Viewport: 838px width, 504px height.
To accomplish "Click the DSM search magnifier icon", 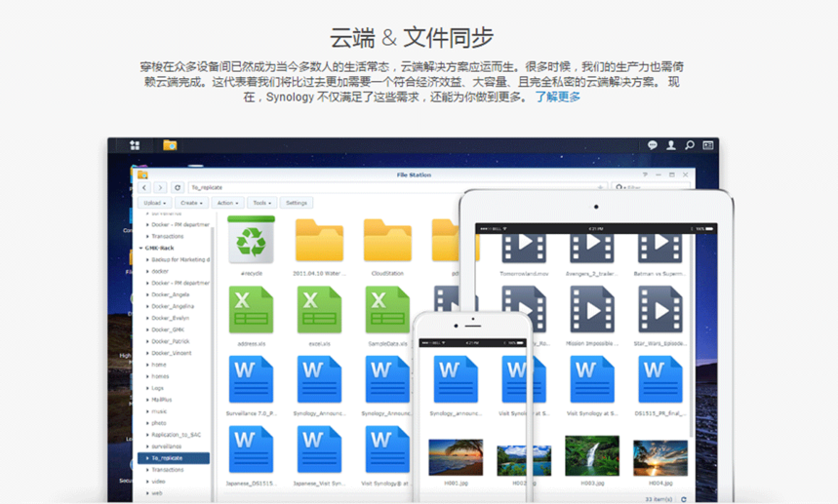I will (690, 145).
